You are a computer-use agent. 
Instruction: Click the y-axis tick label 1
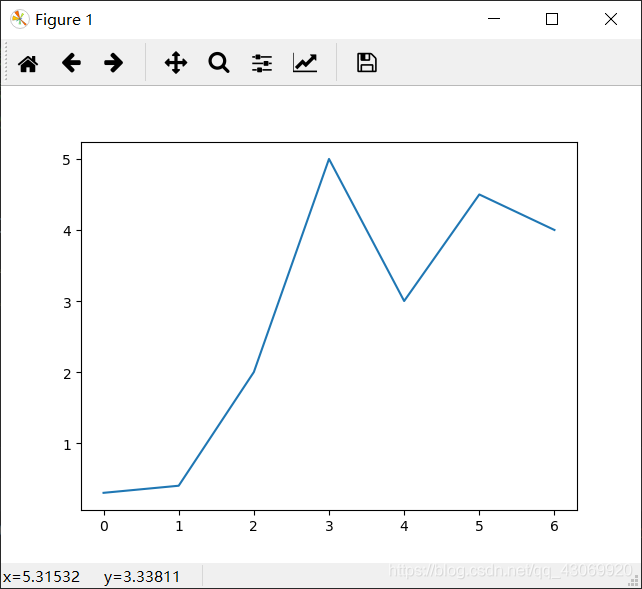[67, 444]
